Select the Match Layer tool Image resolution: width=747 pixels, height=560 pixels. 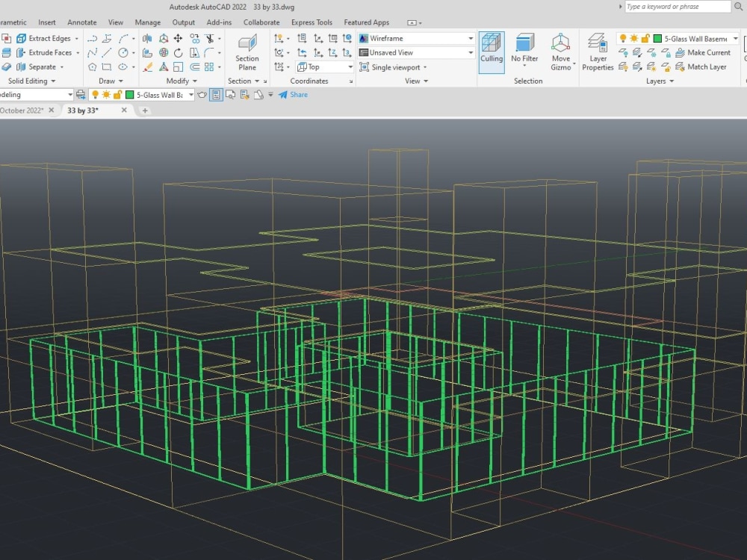tap(704, 66)
